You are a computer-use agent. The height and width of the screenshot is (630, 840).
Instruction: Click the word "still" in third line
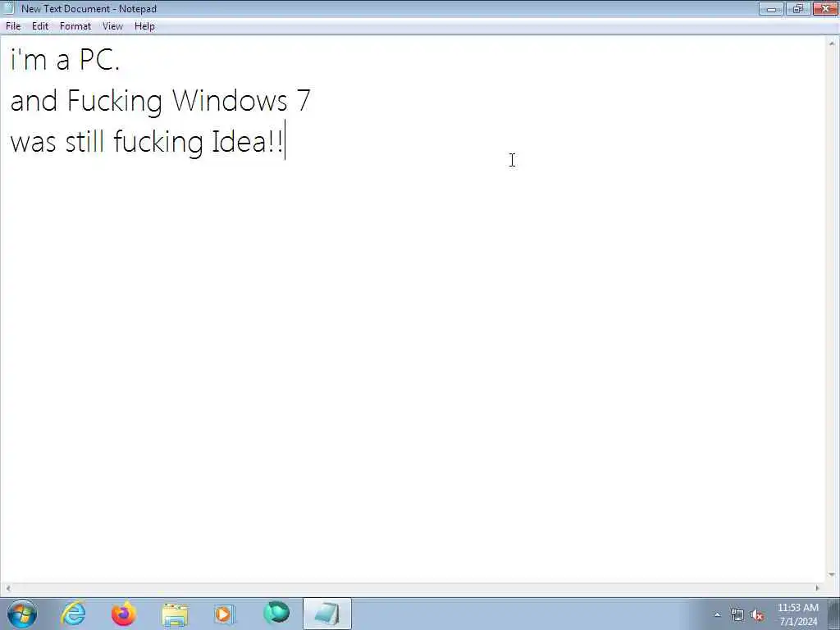(84, 141)
